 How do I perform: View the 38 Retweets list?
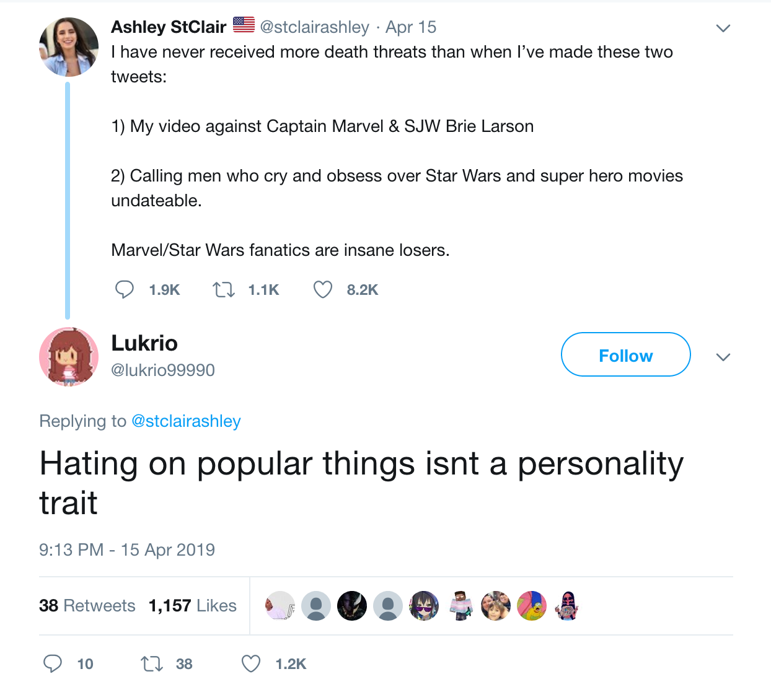point(87,605)
